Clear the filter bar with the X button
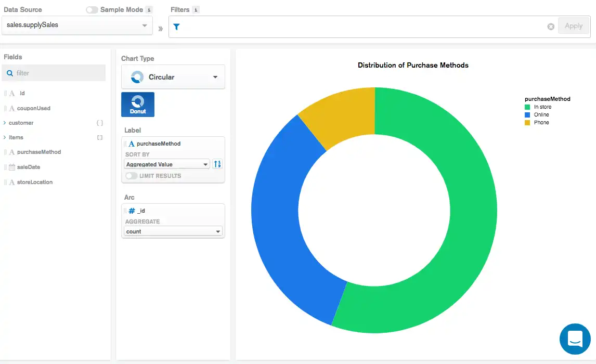The image size is (596, 364). 551,27
